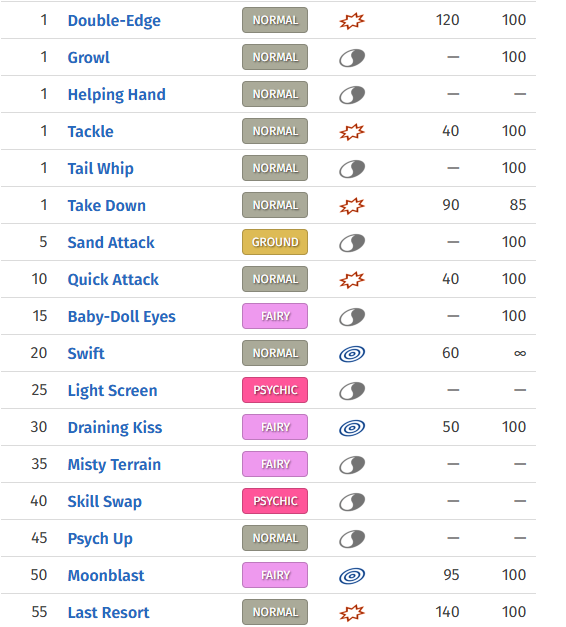The height and width of the screenshot is (627, 566).
Task: Click the physical icon in Last Resort row
Action: pyautogui.click(x=352, y=613)
